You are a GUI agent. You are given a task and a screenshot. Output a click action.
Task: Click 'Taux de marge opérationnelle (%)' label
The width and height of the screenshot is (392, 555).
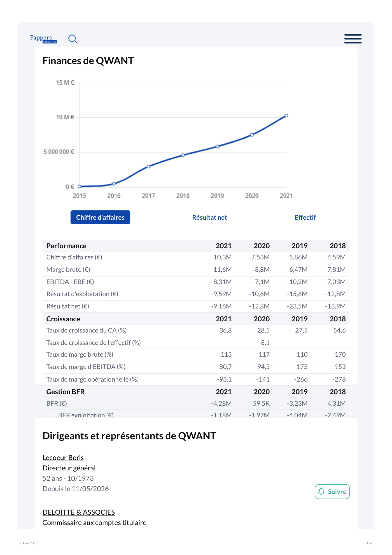pos(93,380)
